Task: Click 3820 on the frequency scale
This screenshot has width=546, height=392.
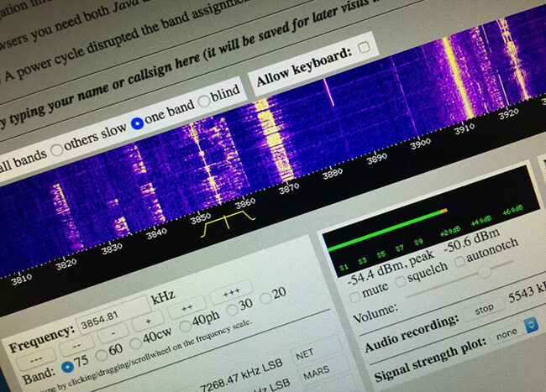Action: point(66,264)
